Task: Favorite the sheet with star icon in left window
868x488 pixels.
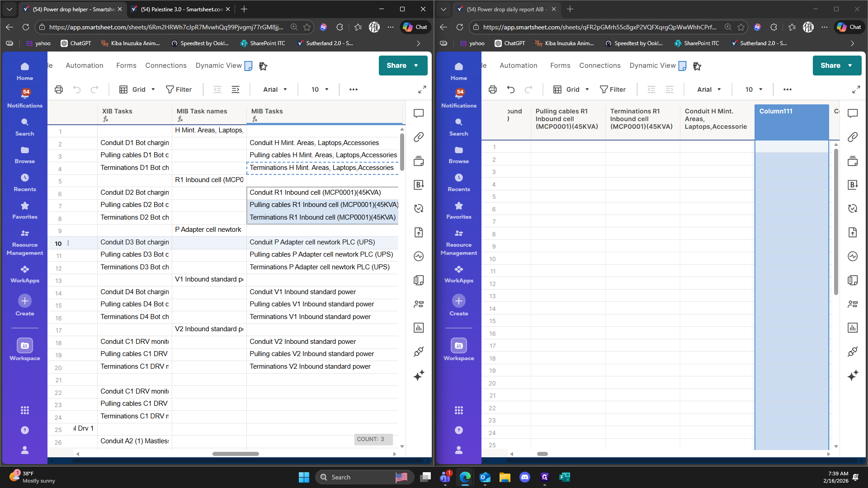Action: (x=263, y=66)
